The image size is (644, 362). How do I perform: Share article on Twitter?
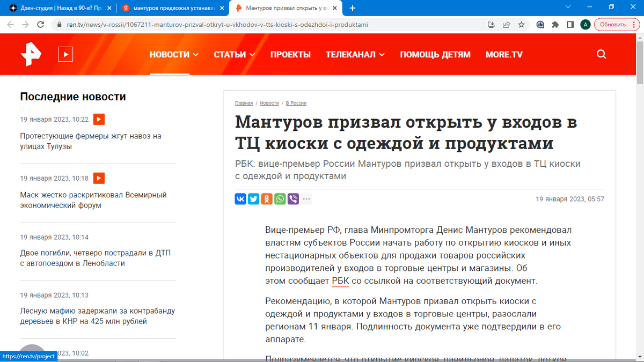tap(254, 199)
